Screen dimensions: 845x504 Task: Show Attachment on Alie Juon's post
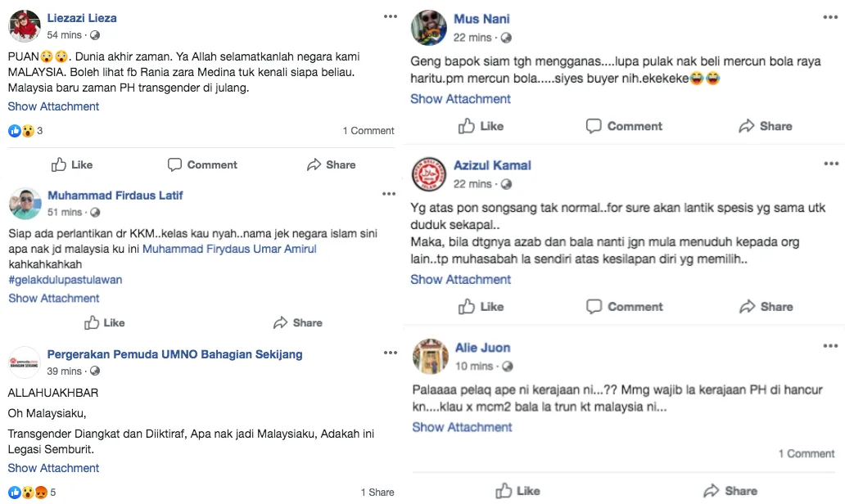(462, 427)
